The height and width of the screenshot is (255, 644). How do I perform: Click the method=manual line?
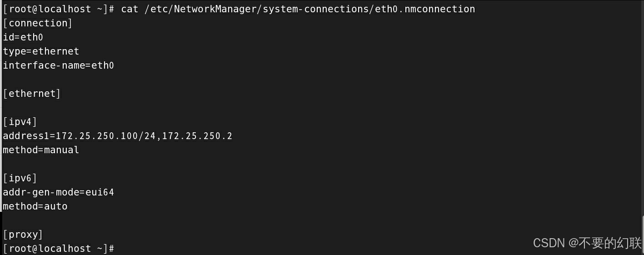coord(41,150)
